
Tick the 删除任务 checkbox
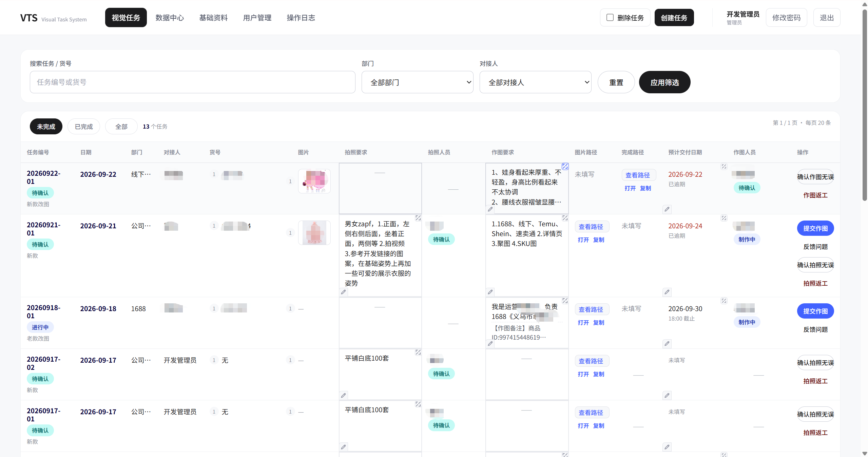(x=610, y=17)
